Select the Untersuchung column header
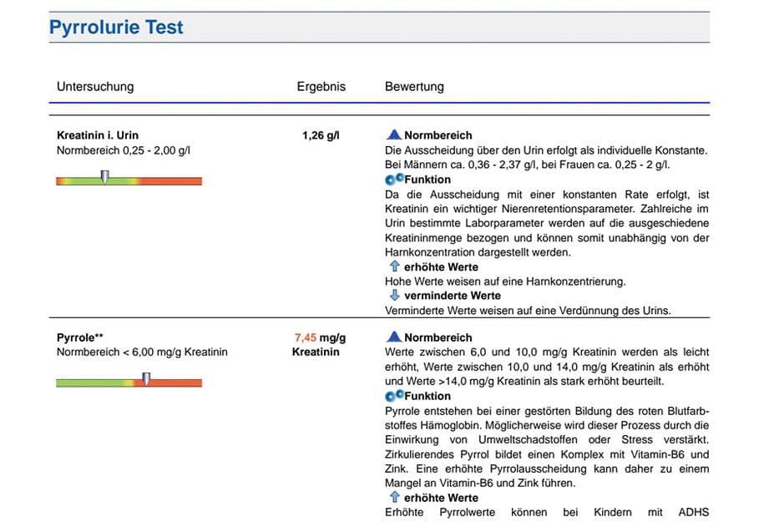The width and height of the screenshot is (769, 532). click(x=95, y=86)
